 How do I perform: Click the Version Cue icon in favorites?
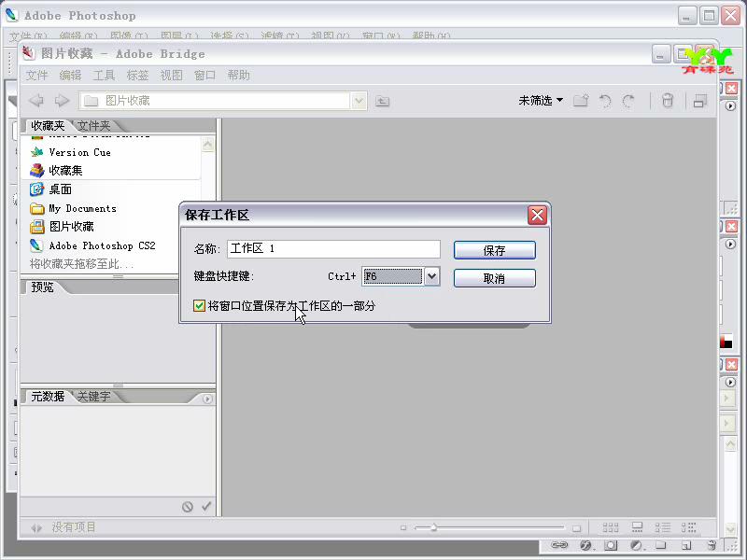pyautogui.click(x=36, y=152)
